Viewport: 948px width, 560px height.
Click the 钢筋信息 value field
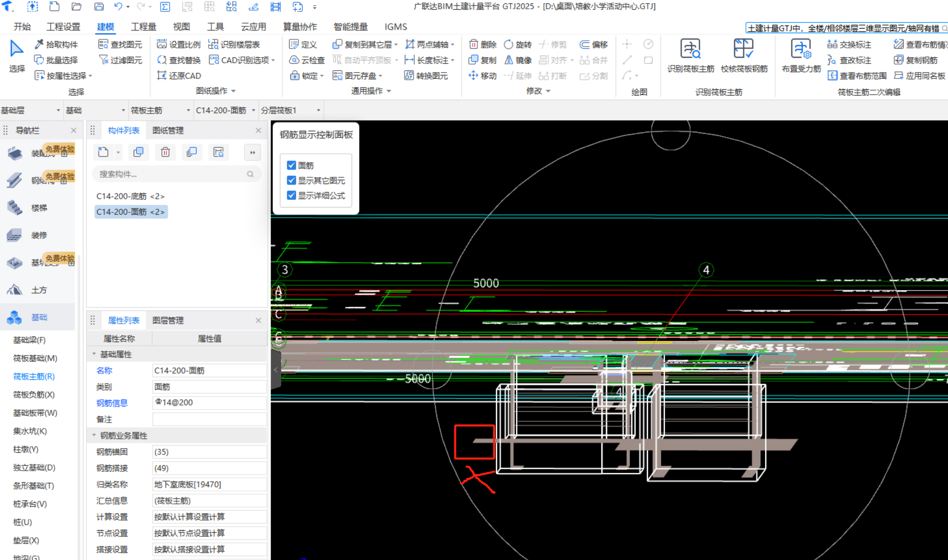(x=210, y=402)
